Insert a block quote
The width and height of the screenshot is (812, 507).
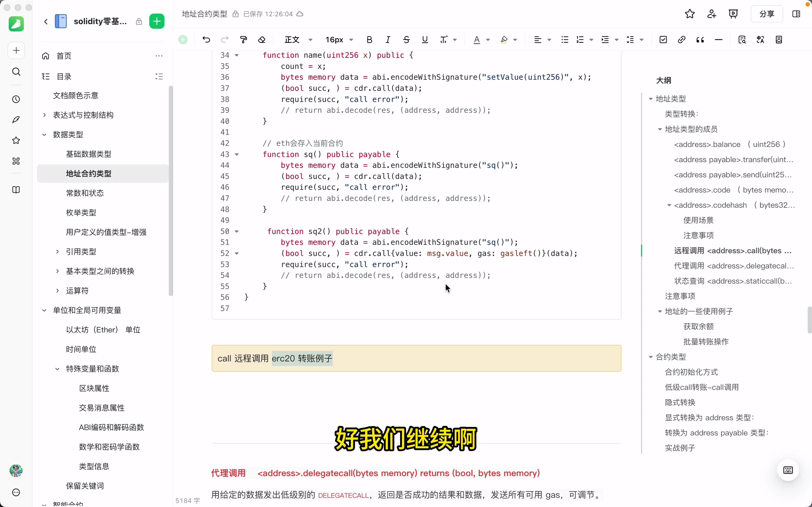pos(700,39)
